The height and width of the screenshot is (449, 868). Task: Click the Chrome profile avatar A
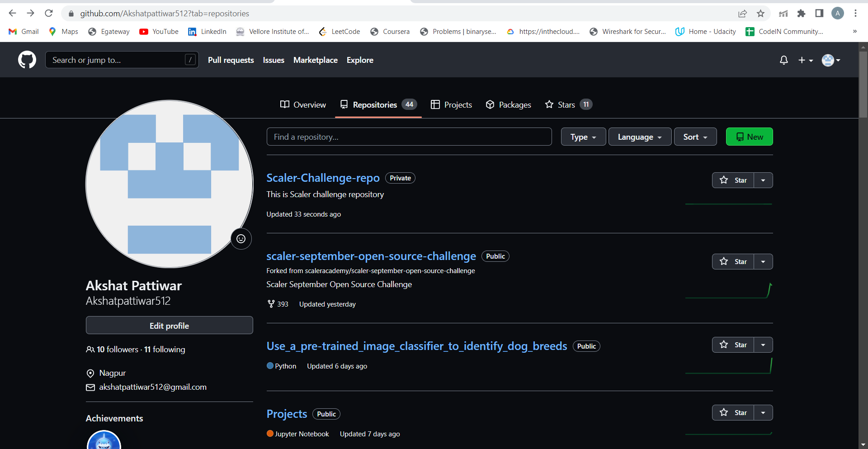[x=838, y=14]
